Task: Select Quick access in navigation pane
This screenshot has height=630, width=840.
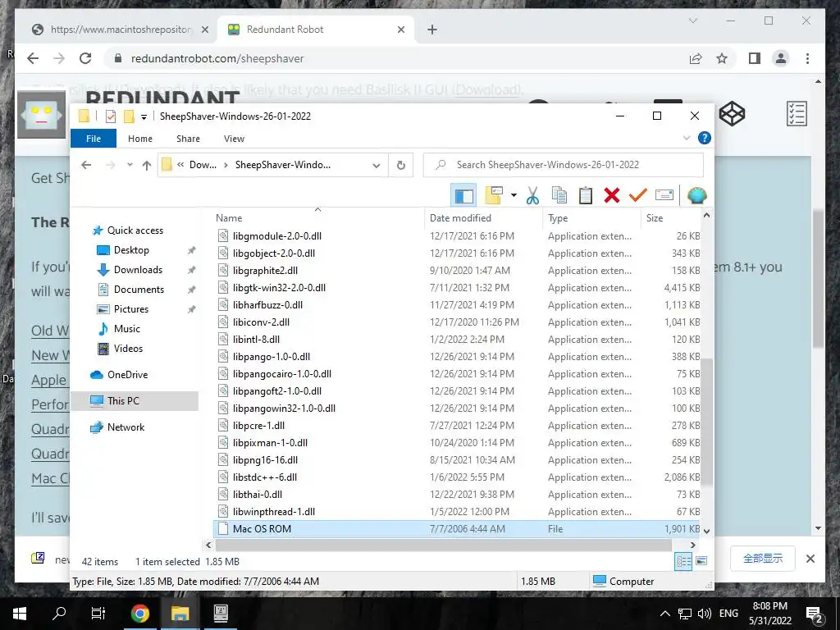Action: tap(135, 231)
